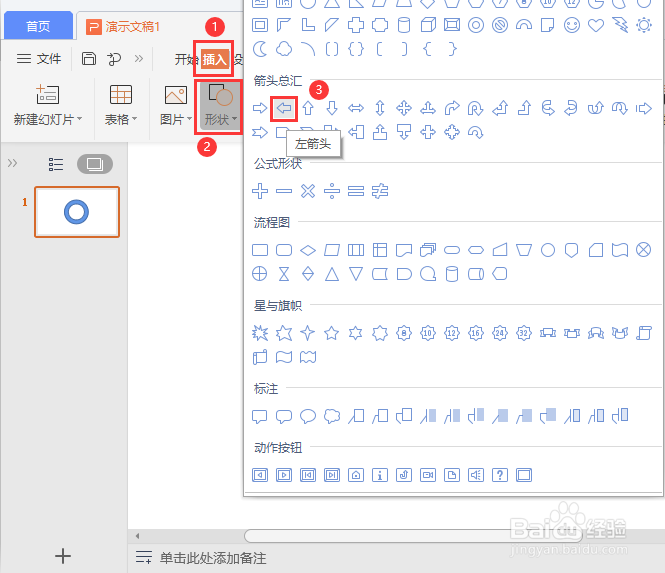Select the lightning bolt basic shape
The image size is (665, 573).
click(620, 25)
